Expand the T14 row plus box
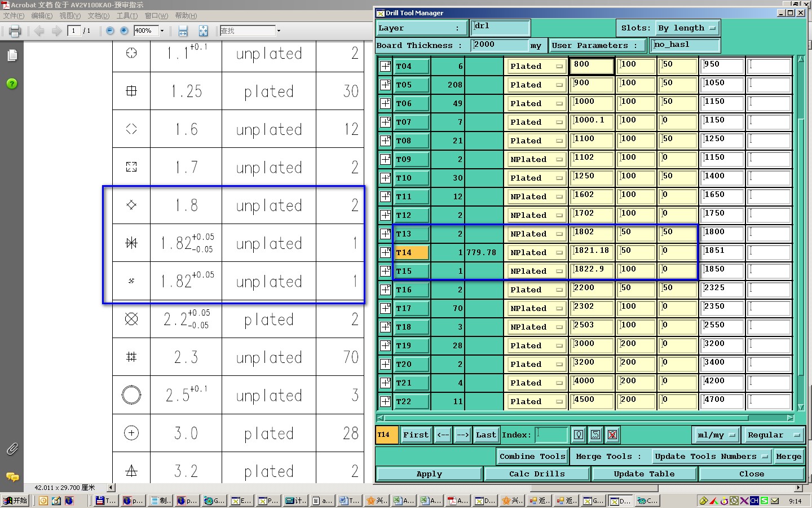812x508 pixels. (385, 252)
